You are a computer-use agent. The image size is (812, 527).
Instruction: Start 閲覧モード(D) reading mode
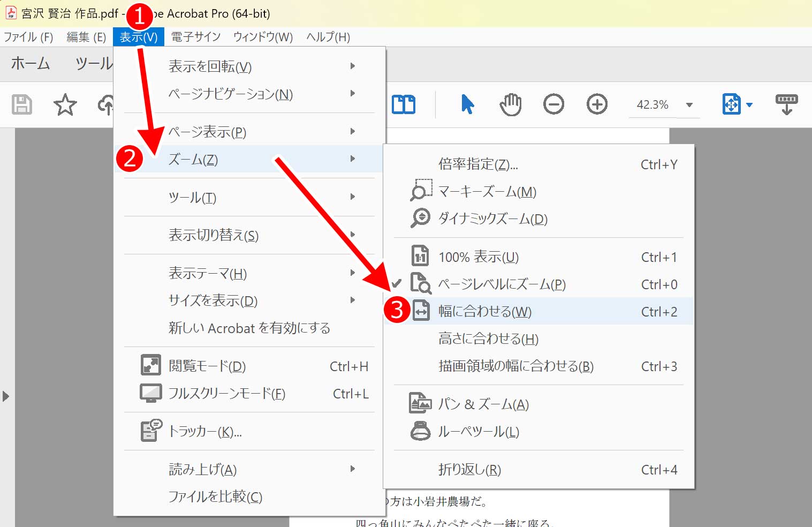[249, 366]
